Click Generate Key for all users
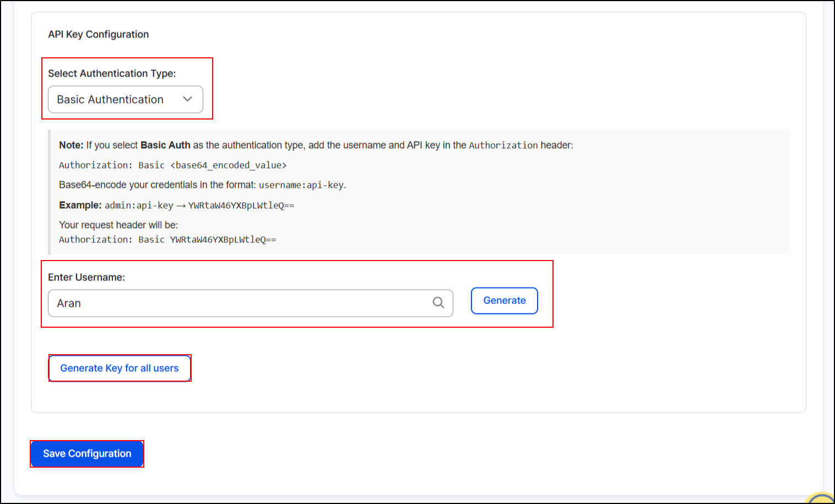The width and height of the screenshot is (835, 504). click(120, 368)
